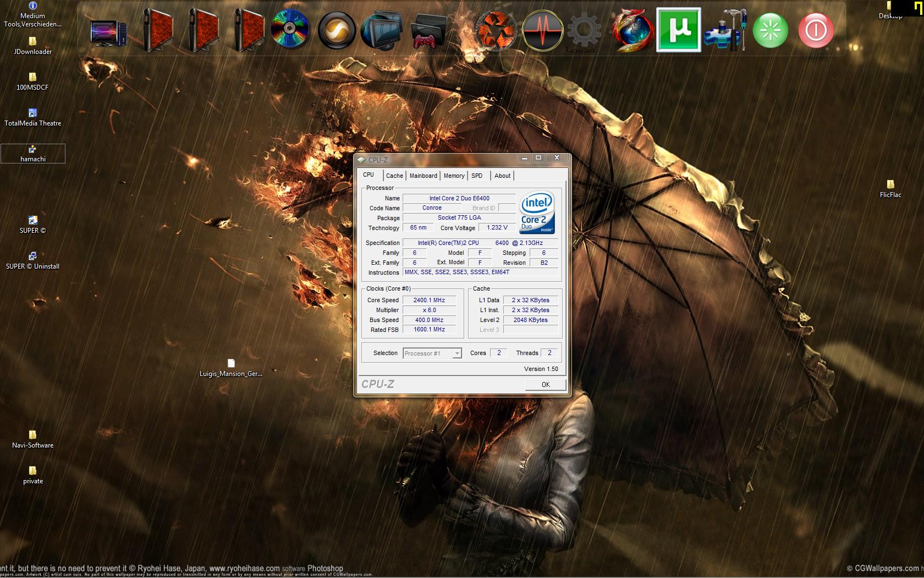Minimize the CPU-Z window
The height and width of the screenshot is (578, 924).
525,158
